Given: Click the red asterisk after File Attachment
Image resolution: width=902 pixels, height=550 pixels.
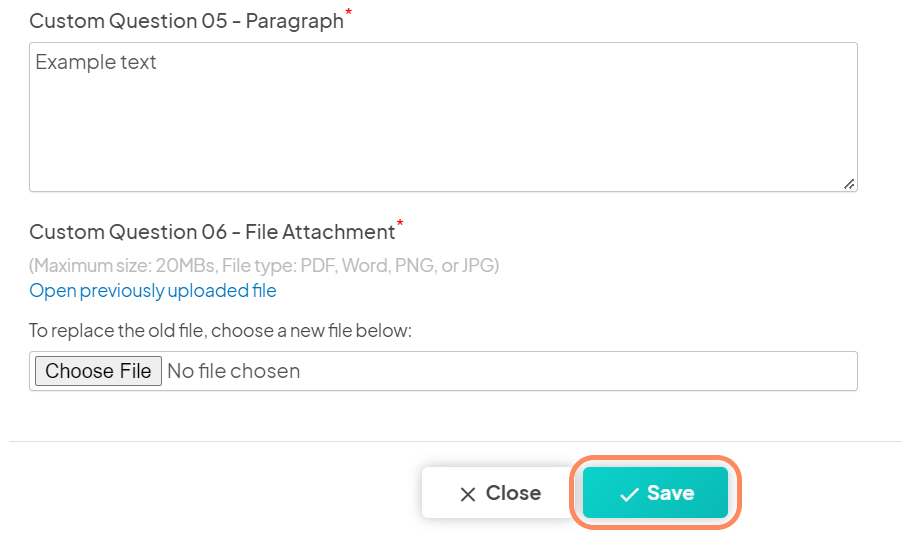Looking at the screenshot, I should (x=400, y=223).
